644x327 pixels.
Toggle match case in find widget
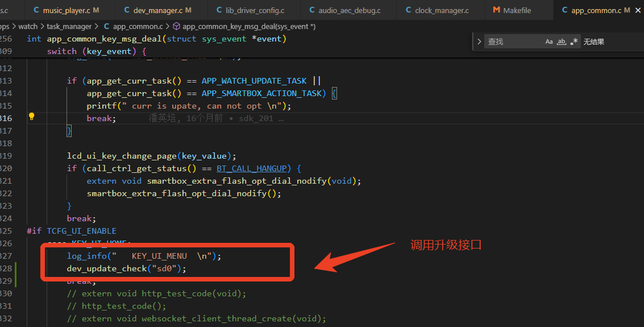pyautogui.click(x=549, y=42)
